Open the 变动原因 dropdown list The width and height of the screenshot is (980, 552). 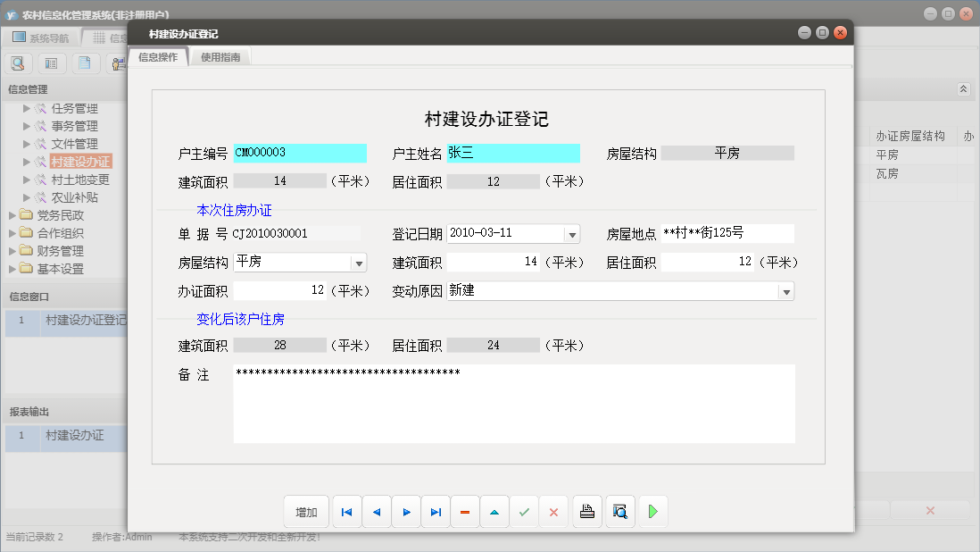point(786,291)
